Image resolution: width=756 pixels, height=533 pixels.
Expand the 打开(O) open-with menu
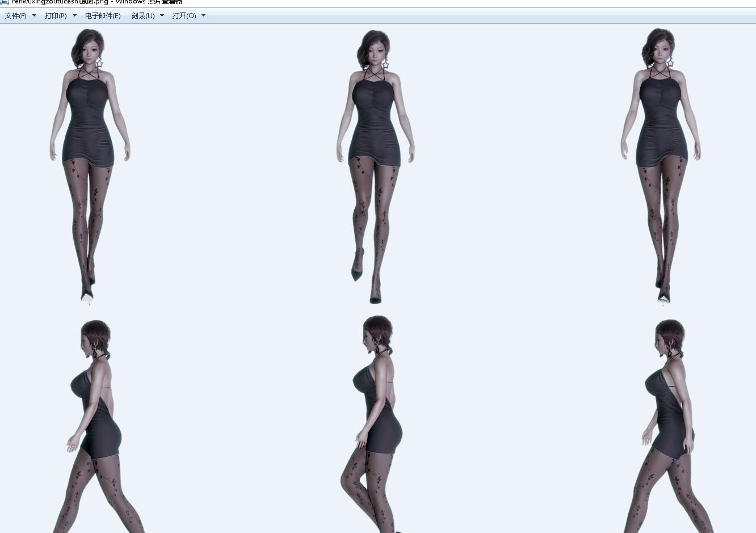pos(189,16)
